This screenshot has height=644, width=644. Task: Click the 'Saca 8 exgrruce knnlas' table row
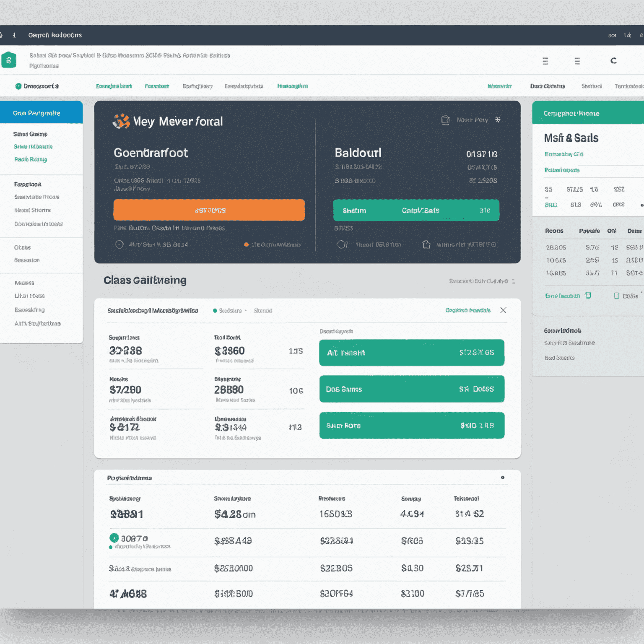306,569
